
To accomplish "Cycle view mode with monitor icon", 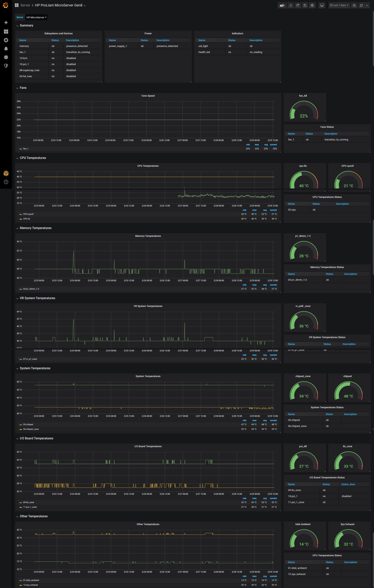I will tap(322, 5).
